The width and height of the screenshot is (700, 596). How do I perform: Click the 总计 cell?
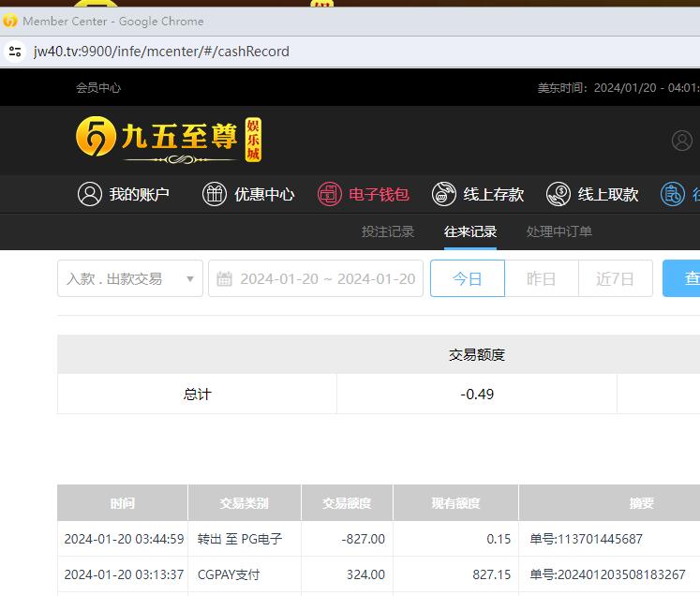(x=197, y=395)
